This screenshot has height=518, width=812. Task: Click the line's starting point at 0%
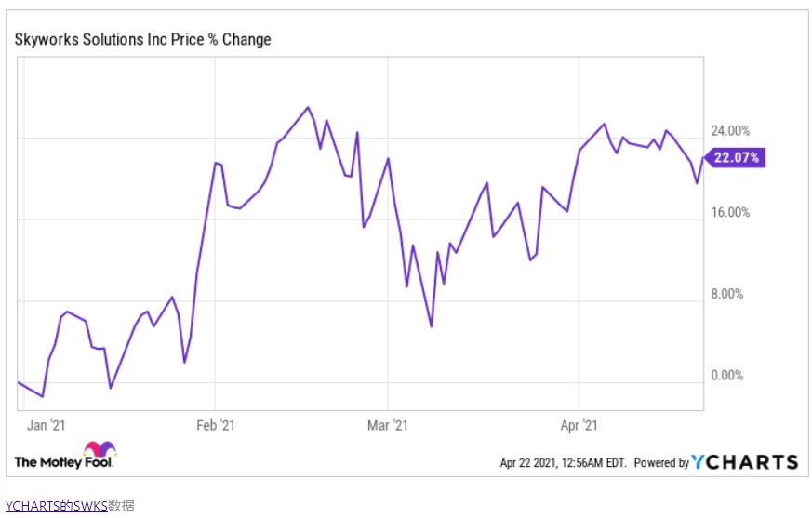[19, 382]
